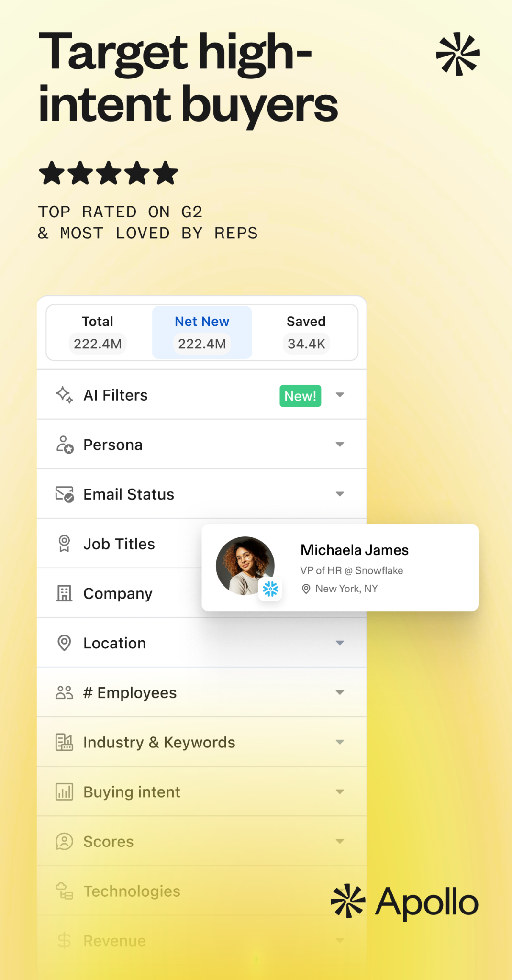Expand the Email Status dropdown arrow
512x980 pixels.
pyautogui.click(x=340, y=494)
